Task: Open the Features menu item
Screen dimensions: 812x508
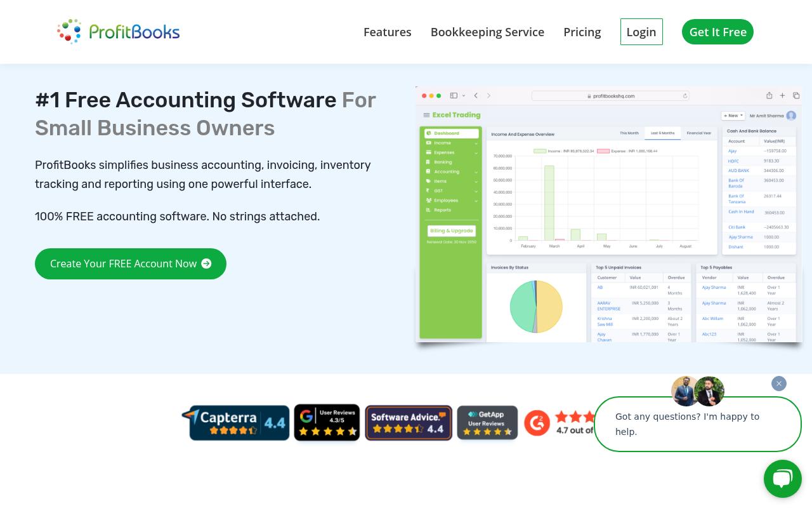Action: pos(388,32)
